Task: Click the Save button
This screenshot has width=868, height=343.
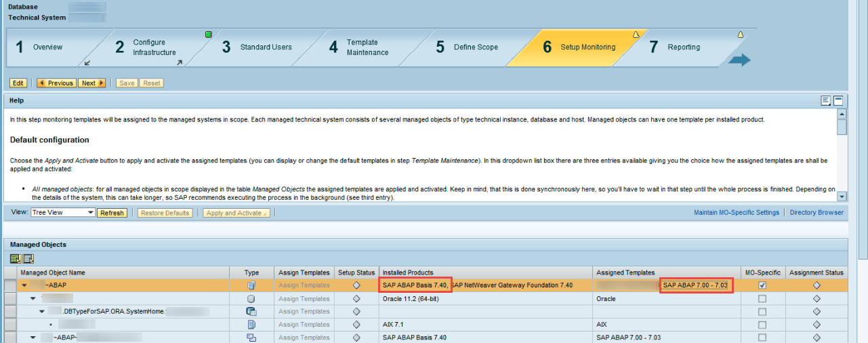Action: click(127, 83)
